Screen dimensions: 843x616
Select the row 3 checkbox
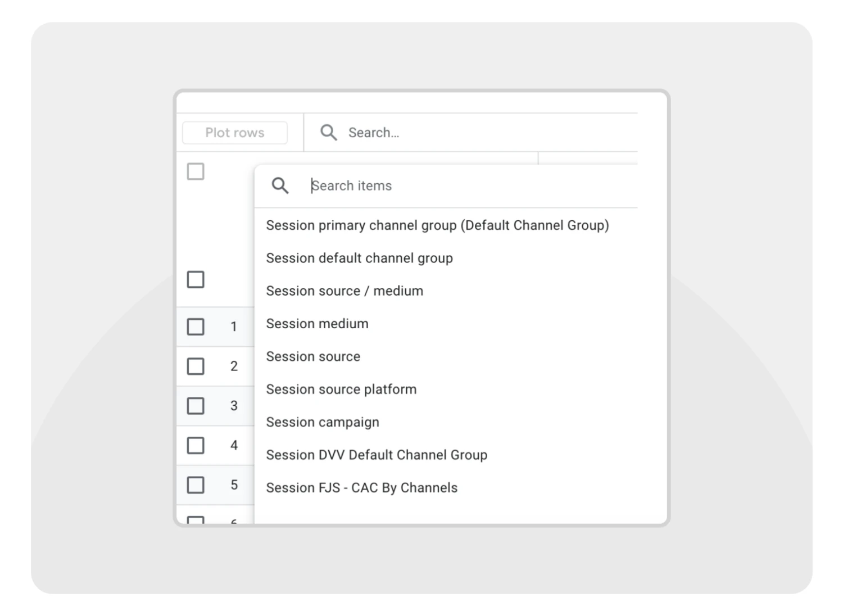[x=196, y=406]
